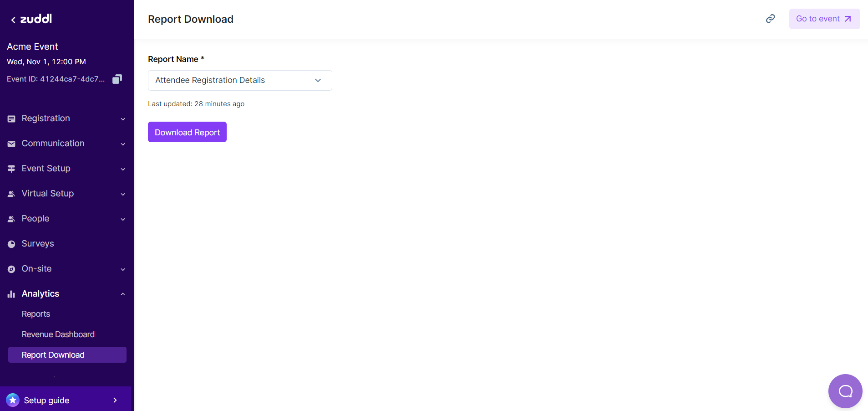Click the copy link icon in the header
The height and width of the screenshot is (411, 868).
770,19
